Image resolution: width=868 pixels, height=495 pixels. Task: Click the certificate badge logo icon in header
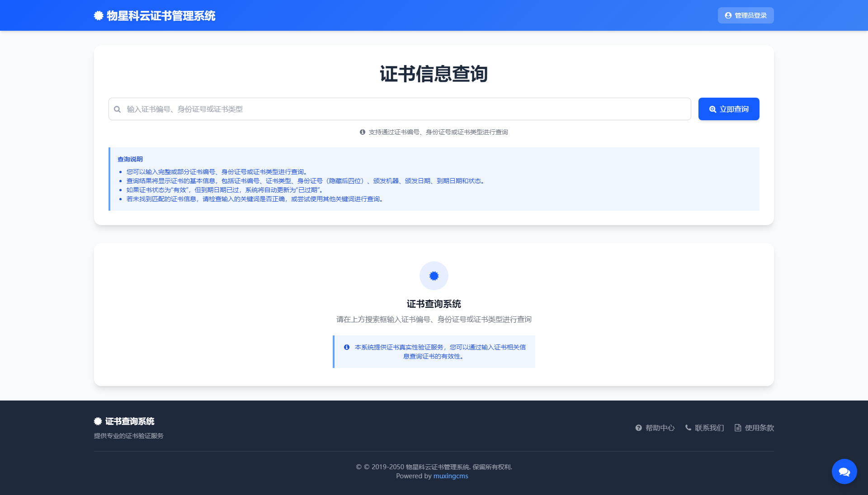(x=99, y=16)
